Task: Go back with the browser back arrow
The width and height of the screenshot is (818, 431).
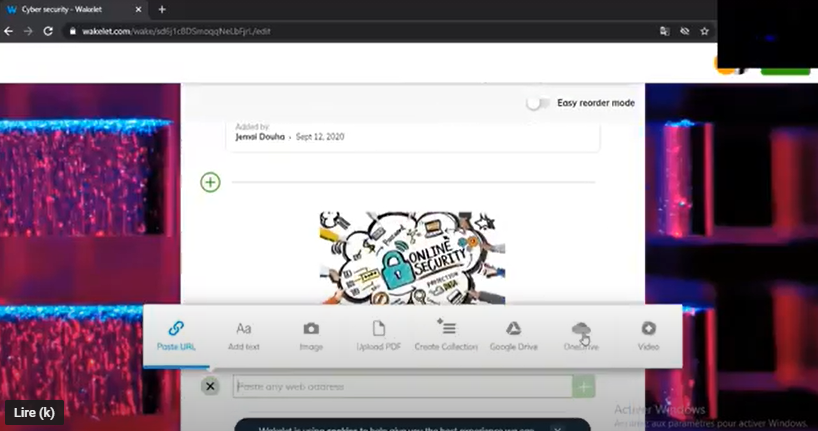Action: coord(8,31)
